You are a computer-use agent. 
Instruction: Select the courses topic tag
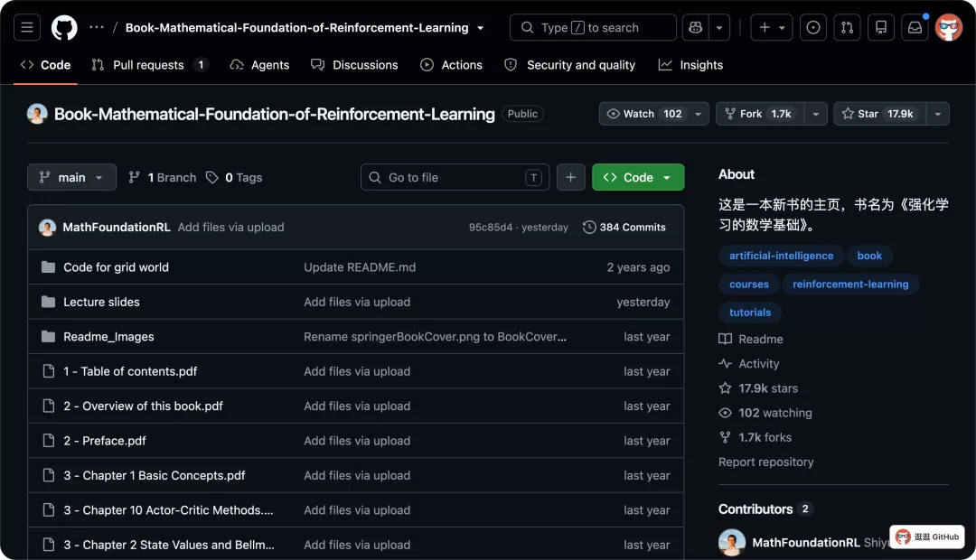point(749,285)
